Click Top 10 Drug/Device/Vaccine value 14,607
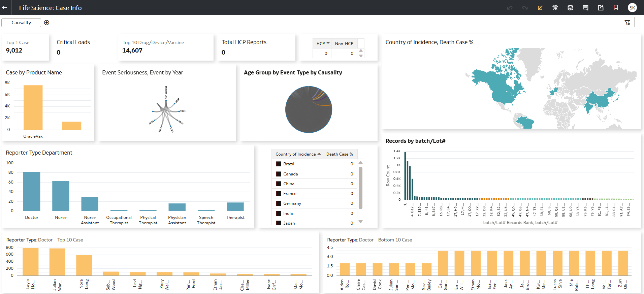 pos(132,51)
